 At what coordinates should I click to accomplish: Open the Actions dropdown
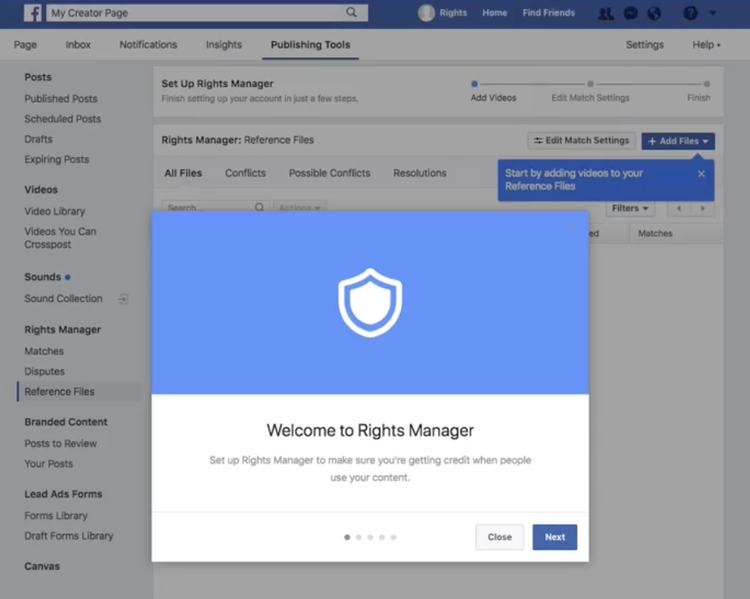click(299, 207)
